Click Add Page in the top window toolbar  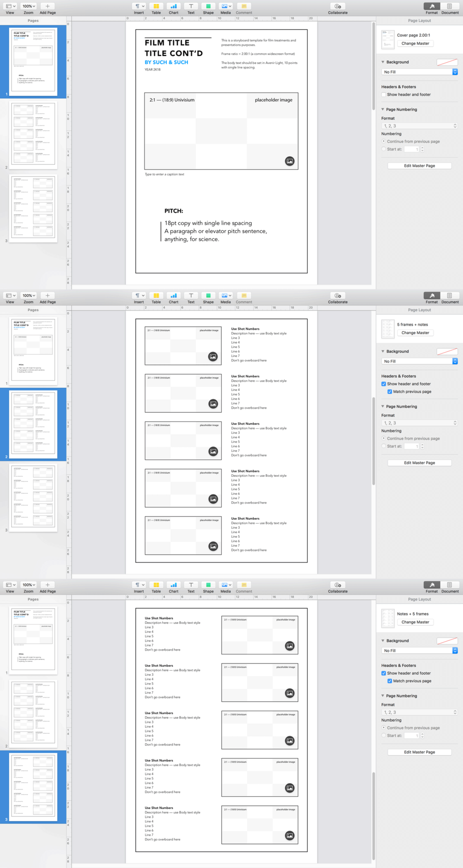pyautogui.click(x=47, y=6)
